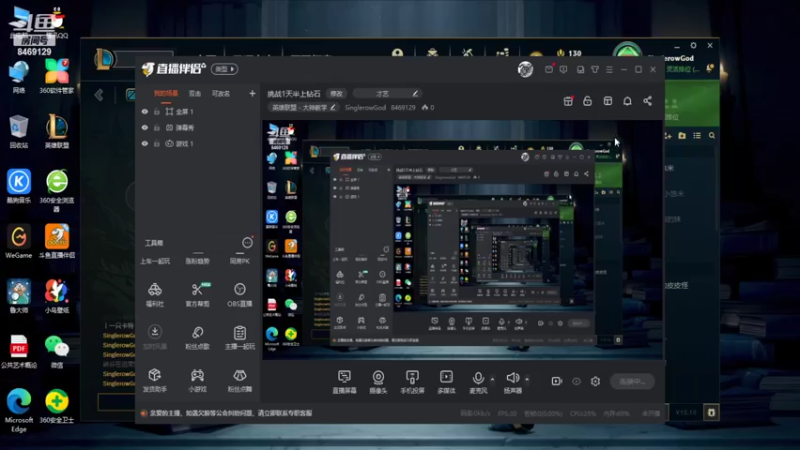
Task: Open the hamburger menu in title bar
Action: tap(609, 69)
